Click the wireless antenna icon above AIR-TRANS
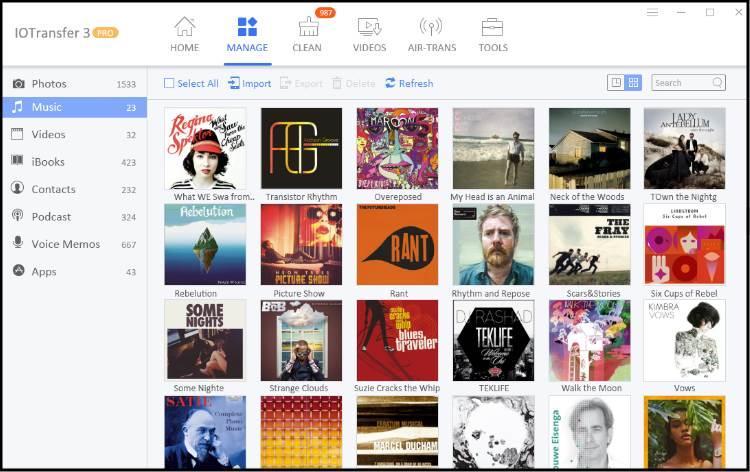The image size is (750, 472). coord(431,27)
